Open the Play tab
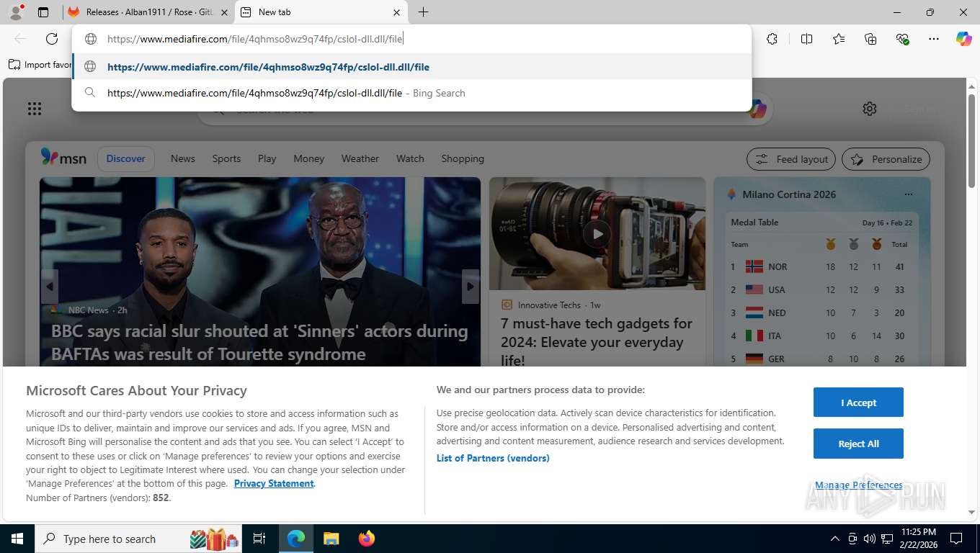Screen dimensions: 980x553 [267, 158]
